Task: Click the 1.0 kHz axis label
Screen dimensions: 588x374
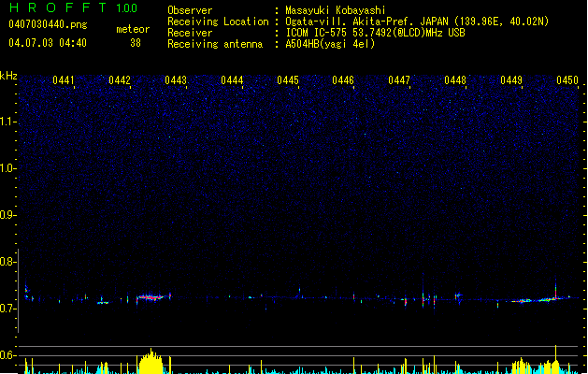Action: 7,168
